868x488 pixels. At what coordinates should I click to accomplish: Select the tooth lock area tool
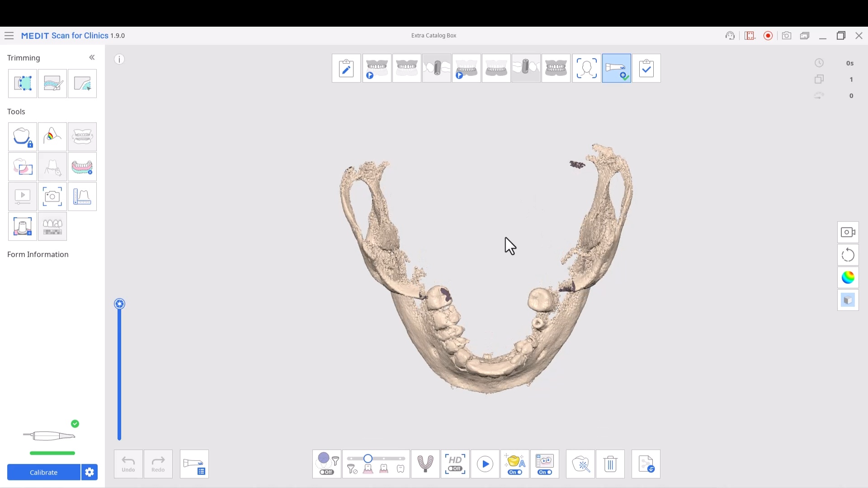click(x=23, y=137)
